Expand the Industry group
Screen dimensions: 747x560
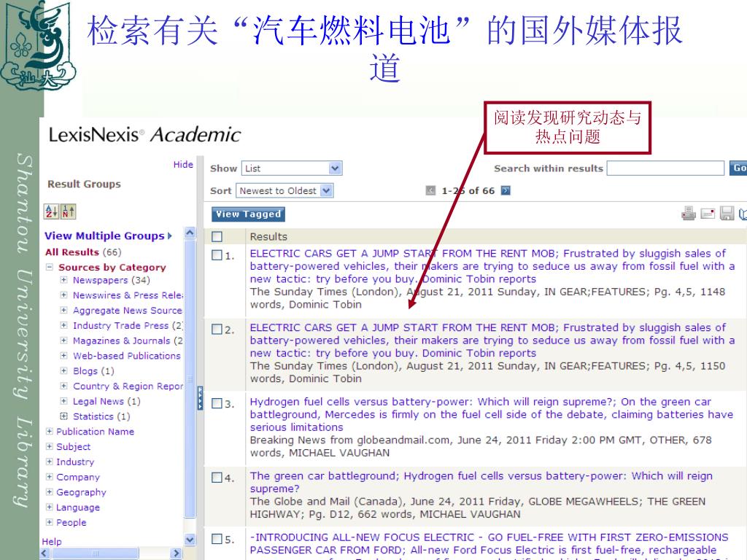(49, 462)
